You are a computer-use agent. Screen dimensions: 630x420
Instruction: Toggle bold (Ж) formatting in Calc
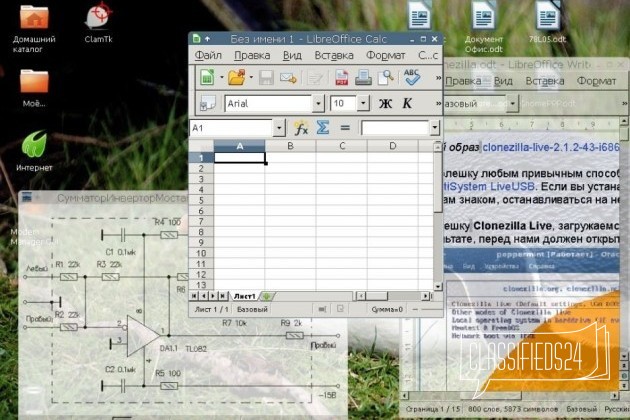(385, 103)
